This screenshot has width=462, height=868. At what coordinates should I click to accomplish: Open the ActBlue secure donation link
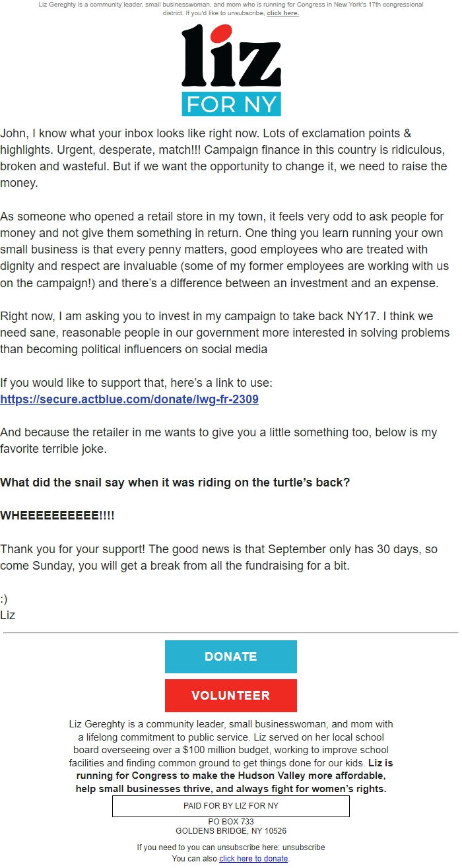coord(130,399)
